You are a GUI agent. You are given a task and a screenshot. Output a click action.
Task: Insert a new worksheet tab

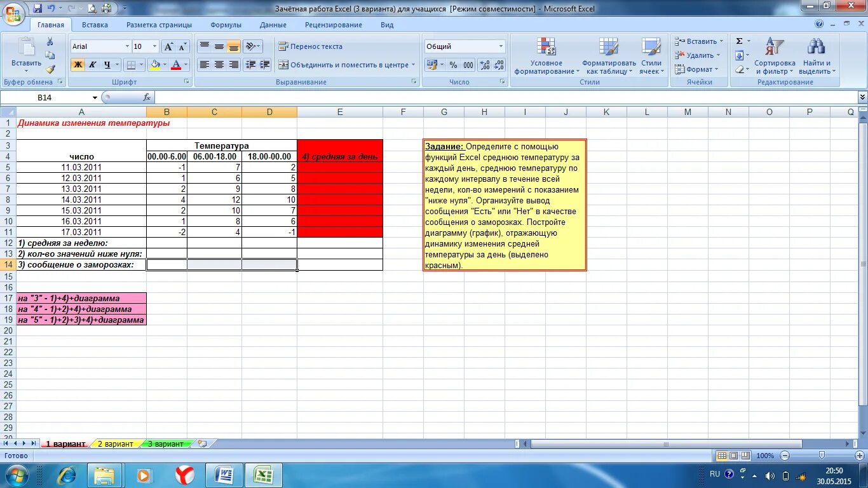pyautogui.click(x=202, y=444)
